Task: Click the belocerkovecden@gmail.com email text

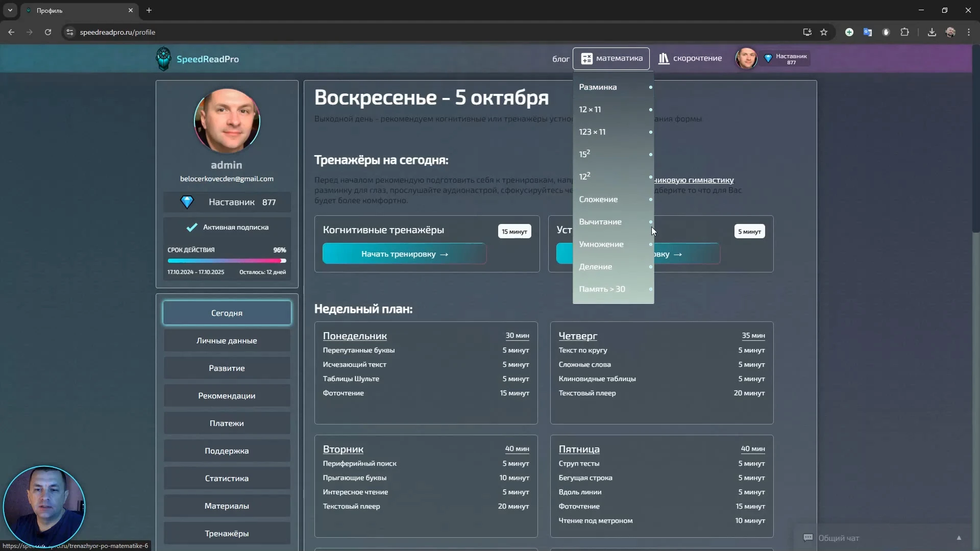Action: [227, 179]
